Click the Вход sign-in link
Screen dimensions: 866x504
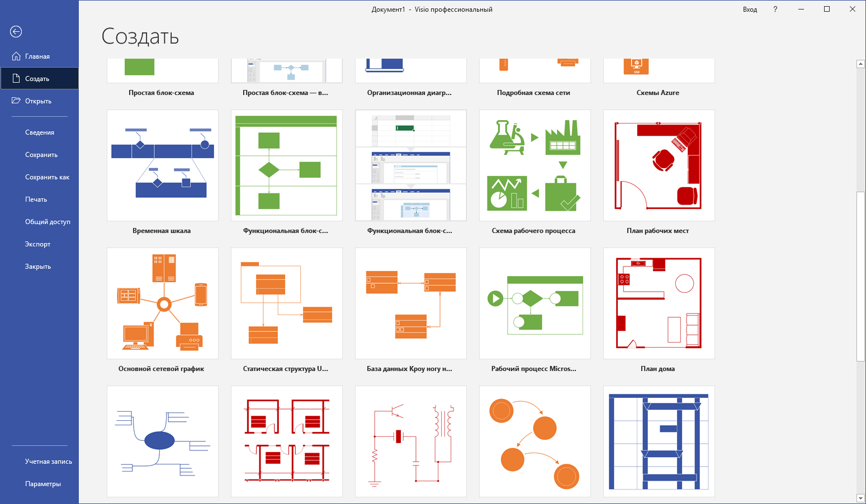(x=750, y=9)
